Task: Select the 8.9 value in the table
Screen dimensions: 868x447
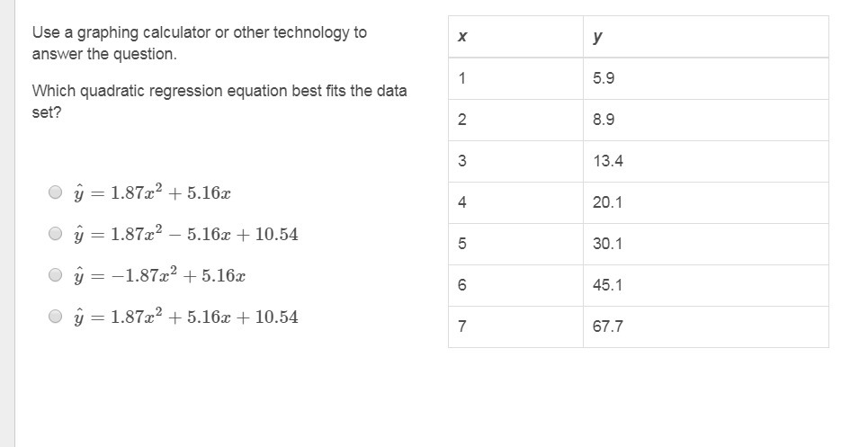Action: 604,120
